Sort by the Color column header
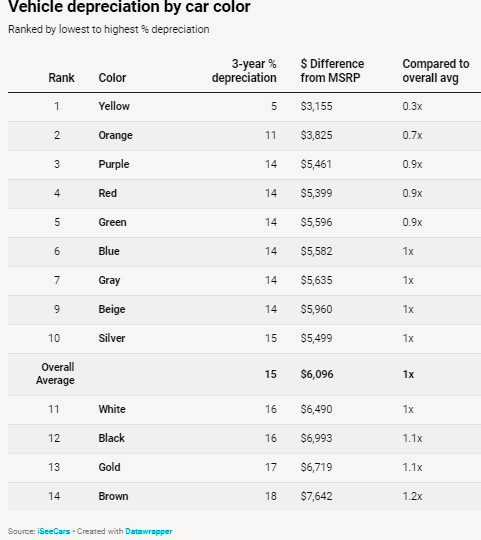Image resolution: width=481 pixels, height=540 pixels. pos(112,77)
